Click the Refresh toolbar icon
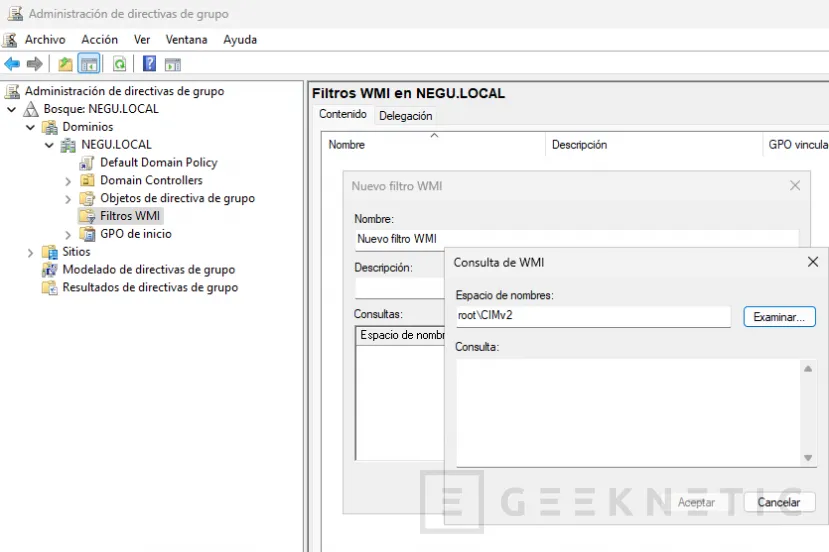829x552 pixels. click(120, 65)
